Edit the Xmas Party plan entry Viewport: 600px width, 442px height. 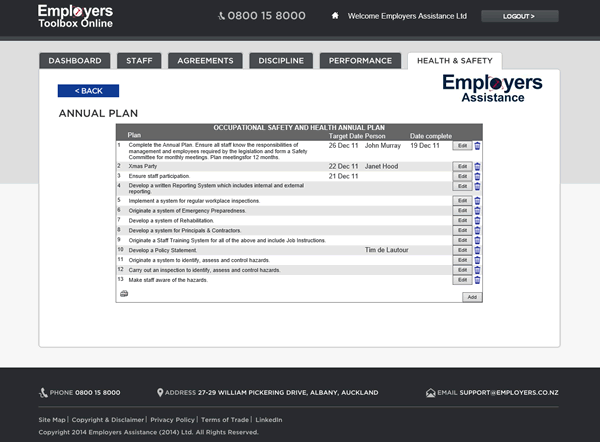pyautogui.click(x=462, y=166)
